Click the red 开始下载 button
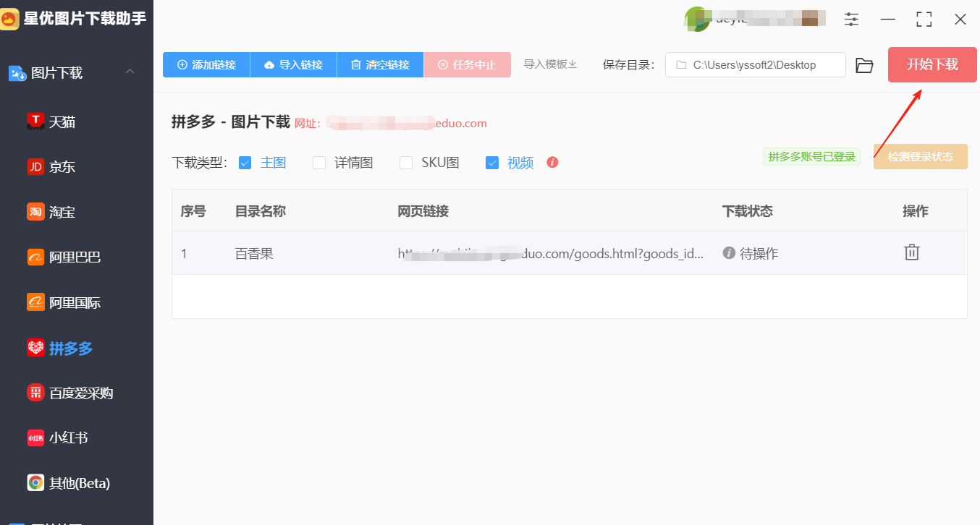Screen dimensions: 980x525 click(x=932, y=64)
